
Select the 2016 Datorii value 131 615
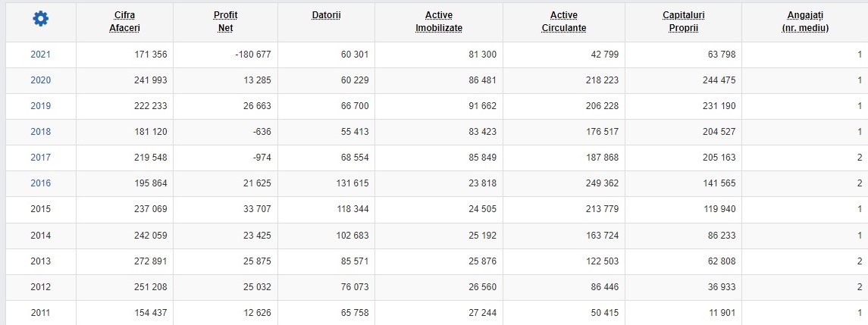(x=352, y=183)
